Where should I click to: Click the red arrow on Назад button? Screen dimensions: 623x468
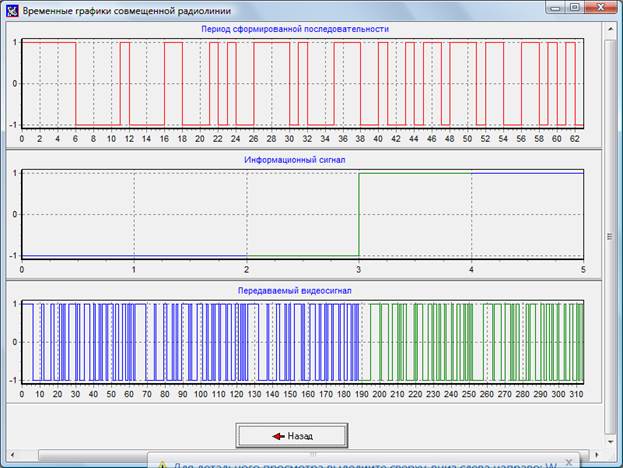[277, 436]
